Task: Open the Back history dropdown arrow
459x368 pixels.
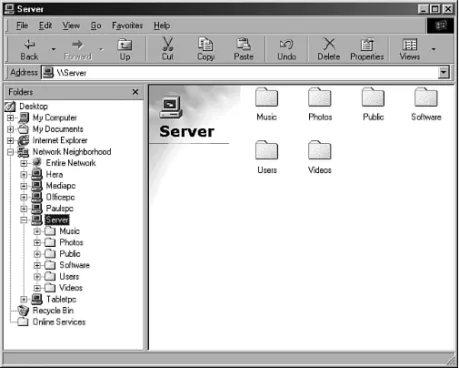Action: coord(53,49)
